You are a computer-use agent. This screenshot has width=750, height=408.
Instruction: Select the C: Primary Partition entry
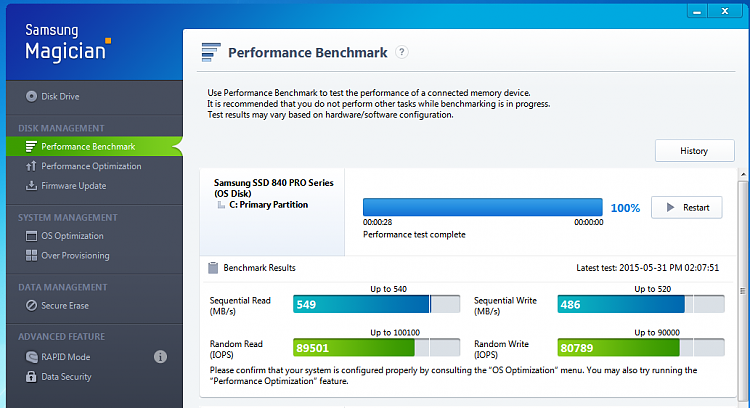268,205
